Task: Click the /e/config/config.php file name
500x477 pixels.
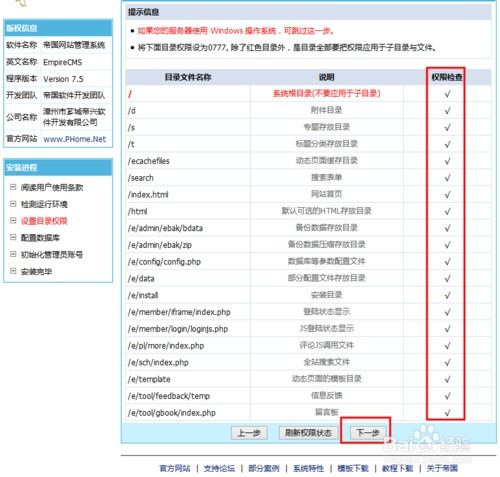Action: pyautogui.click(x=164, y=262)
